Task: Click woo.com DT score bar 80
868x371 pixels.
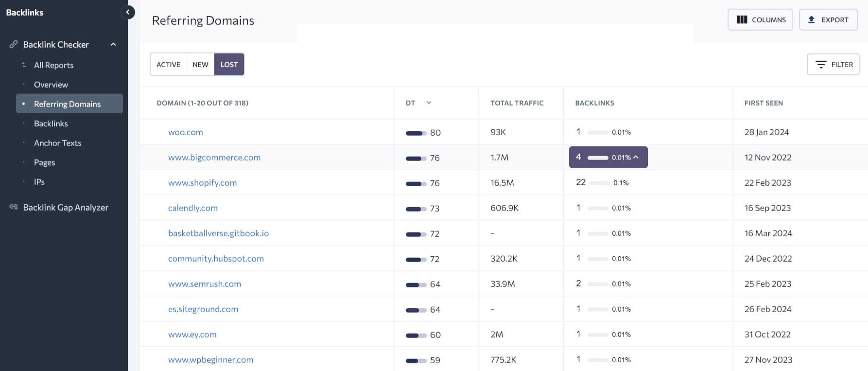Action: (x=416, y=133)
